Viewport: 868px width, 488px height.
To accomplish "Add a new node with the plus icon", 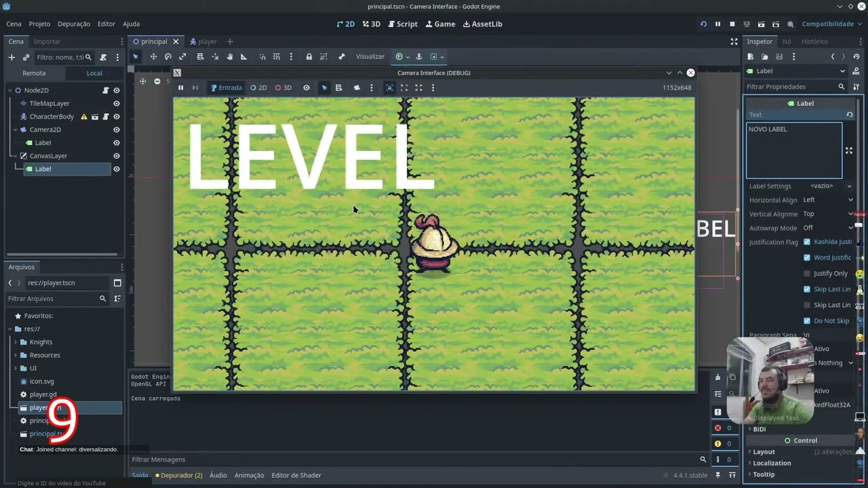I will 12,58.
